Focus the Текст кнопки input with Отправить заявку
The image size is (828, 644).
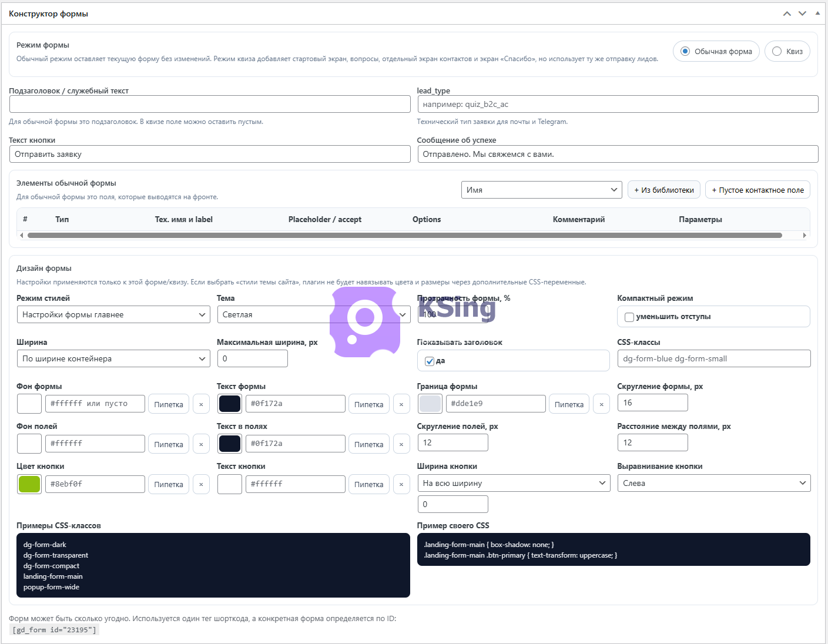tap(210, 154)
